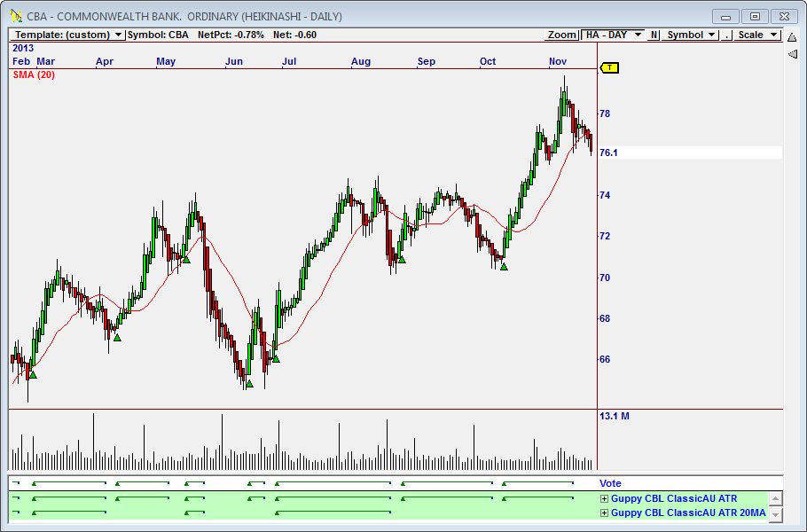This screenshot has width=807, height=532.
Task: Click the dot button beside Scale
Action: click(726, 35)
